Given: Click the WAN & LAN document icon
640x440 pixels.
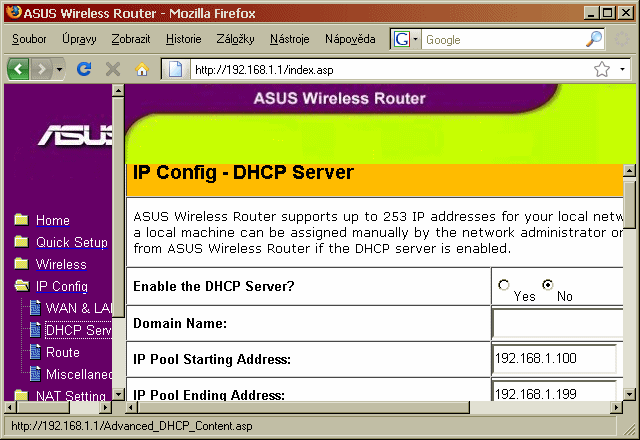Looking at the screenshot, I should (x=36, y=308).
